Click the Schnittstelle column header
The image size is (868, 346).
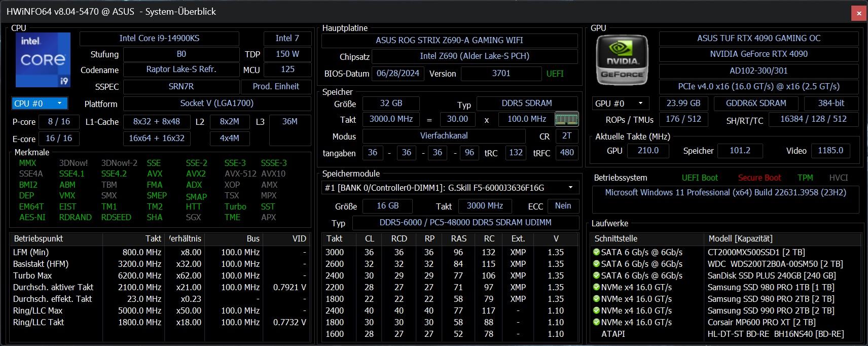(x=647, y=238)
